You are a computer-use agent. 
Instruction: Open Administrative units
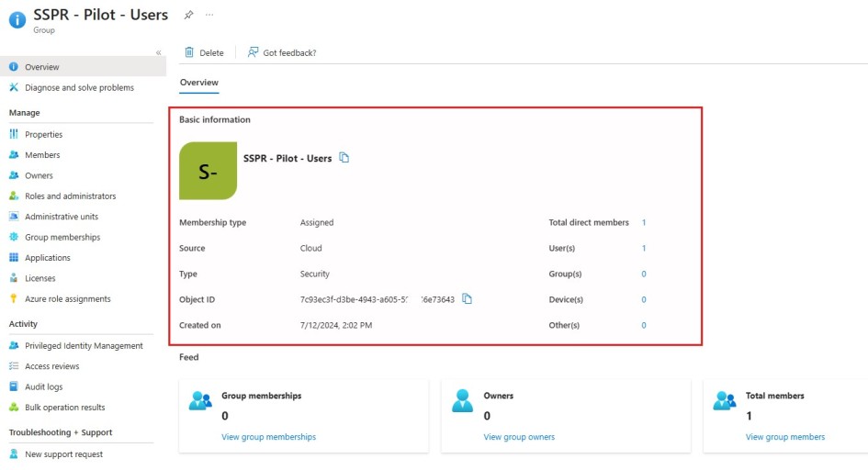coord(62,217)
